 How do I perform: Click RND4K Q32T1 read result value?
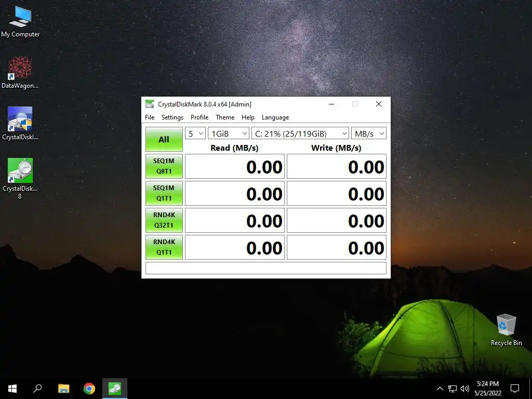[235, 220]
